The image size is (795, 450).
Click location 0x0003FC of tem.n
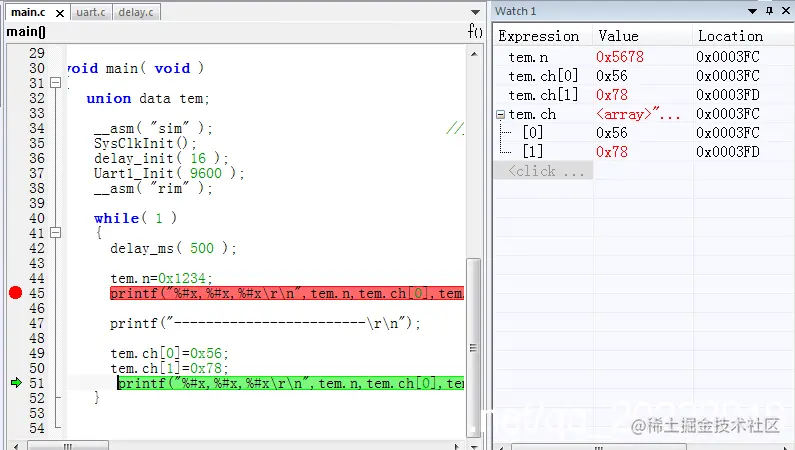click(x=728, y=57)
